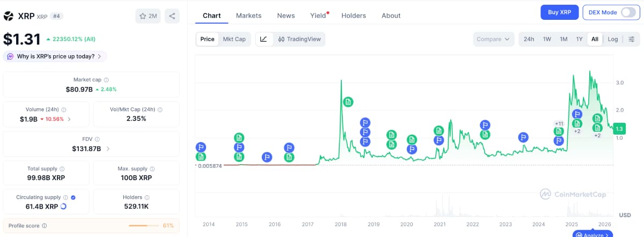The image size is (644, 237).
Task: Select the line chart type icon
Action: 264,39
